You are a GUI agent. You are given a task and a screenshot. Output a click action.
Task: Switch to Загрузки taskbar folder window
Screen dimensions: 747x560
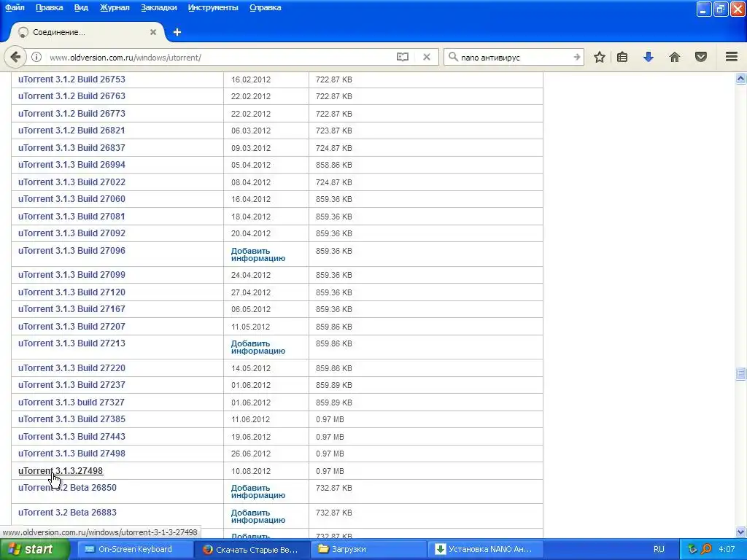click(368, 550)
